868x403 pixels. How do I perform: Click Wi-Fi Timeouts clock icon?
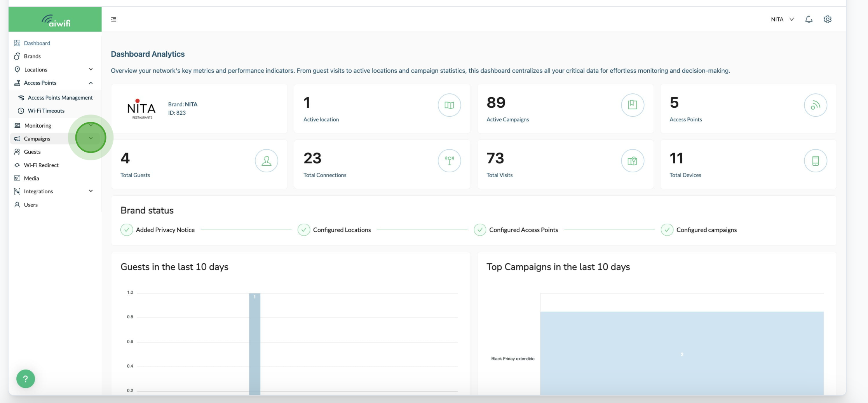coord(21,111)
